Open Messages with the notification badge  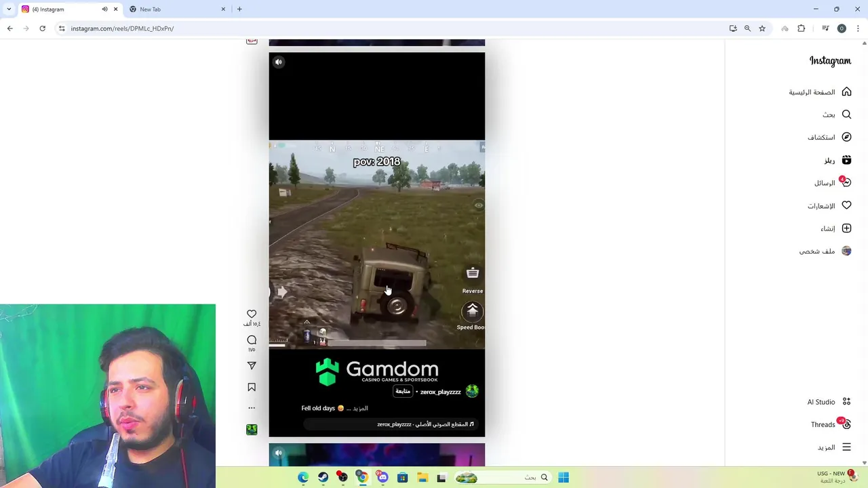(x=833, y=183)
